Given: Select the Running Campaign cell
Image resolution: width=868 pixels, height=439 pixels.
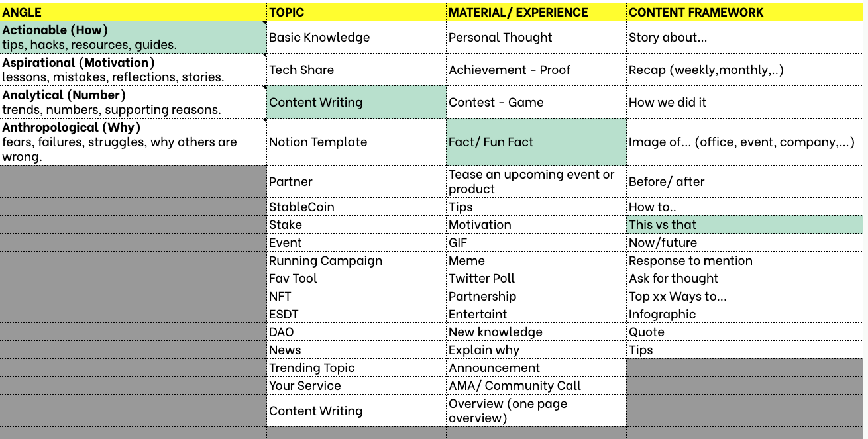Looking at the screenshot, I should point(356,260).
